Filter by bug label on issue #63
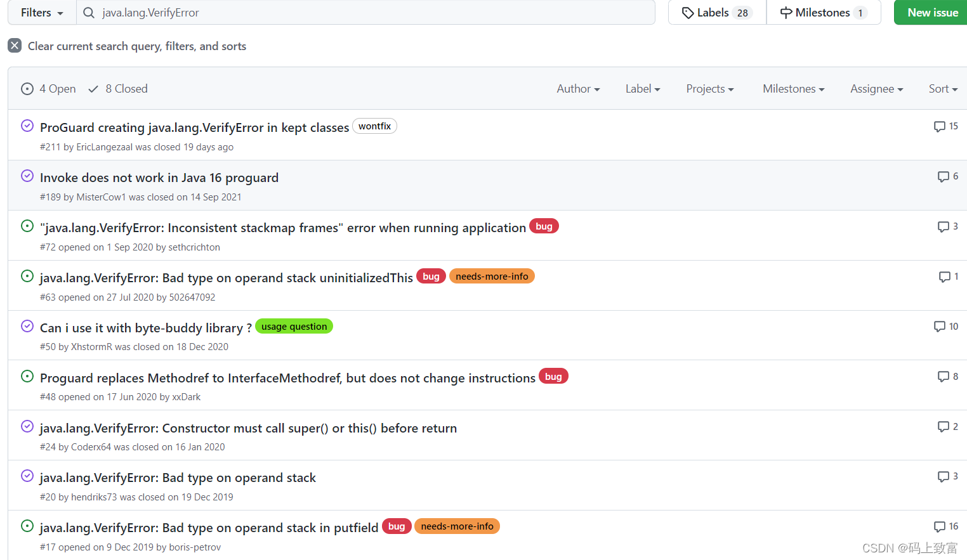 coord(431,277)
